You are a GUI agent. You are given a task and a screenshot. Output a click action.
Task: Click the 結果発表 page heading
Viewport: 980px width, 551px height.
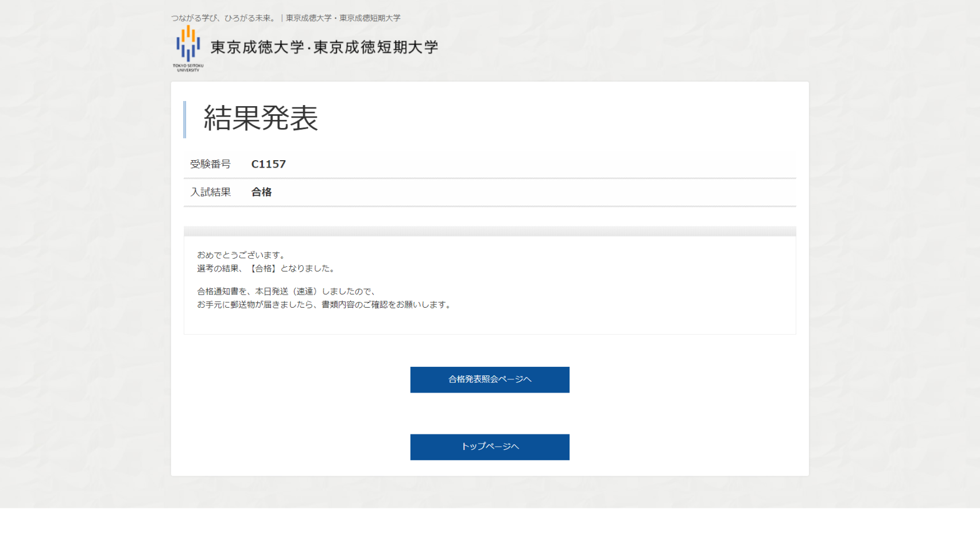click(x=261, y=119)
